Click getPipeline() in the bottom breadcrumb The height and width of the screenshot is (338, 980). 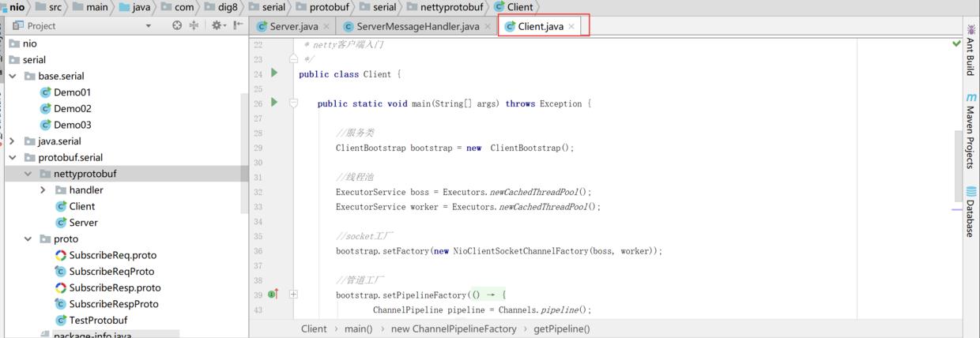(562, 329)
